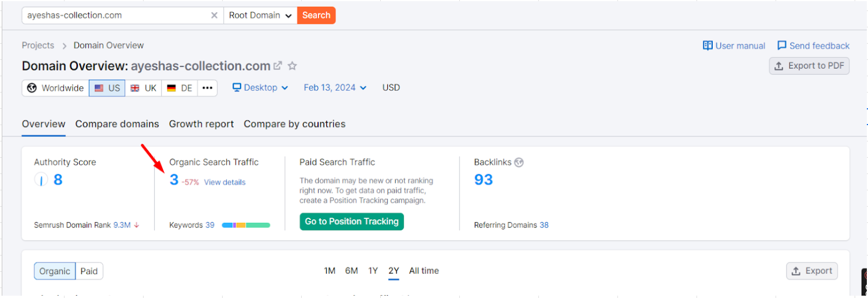
Task: Set chart range to 2Y
Action: click(394, 271)
